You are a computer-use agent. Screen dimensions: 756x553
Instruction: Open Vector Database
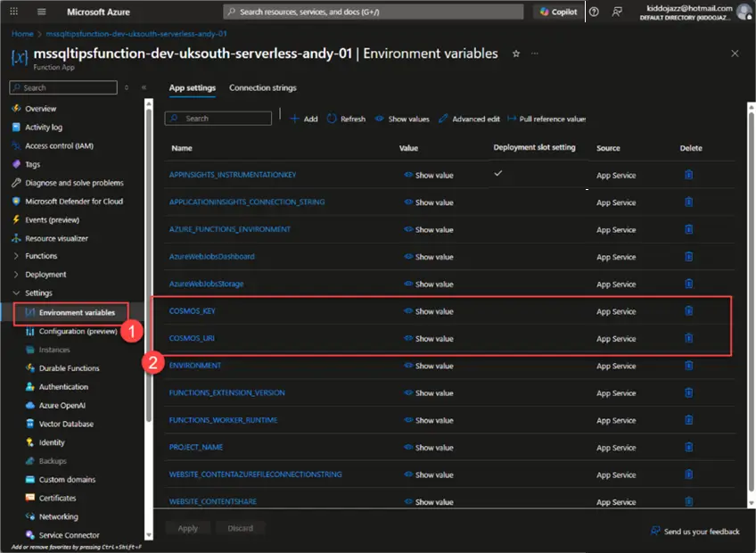pos(66,425)
